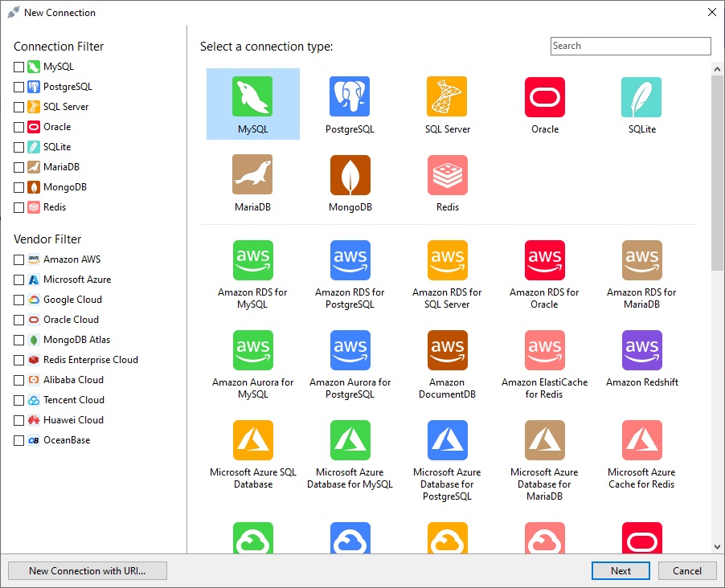
Task: Check the MongoDB connection filter
Action: pos(19,187)
